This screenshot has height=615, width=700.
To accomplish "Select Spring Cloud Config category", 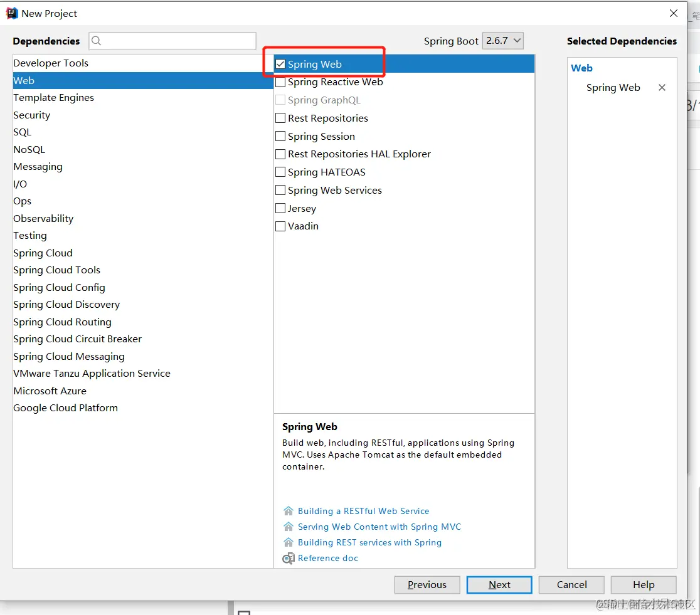I will pyautogui.click(x=143, y=287).
